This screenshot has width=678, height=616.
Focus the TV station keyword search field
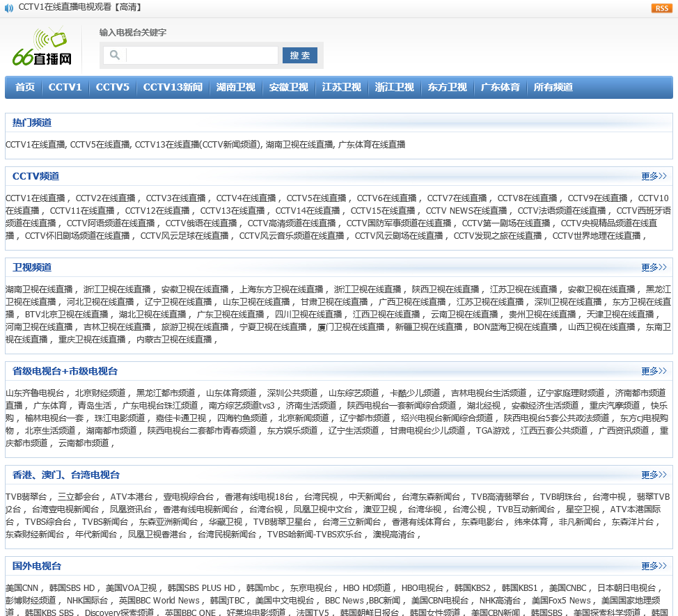point(201,55)
